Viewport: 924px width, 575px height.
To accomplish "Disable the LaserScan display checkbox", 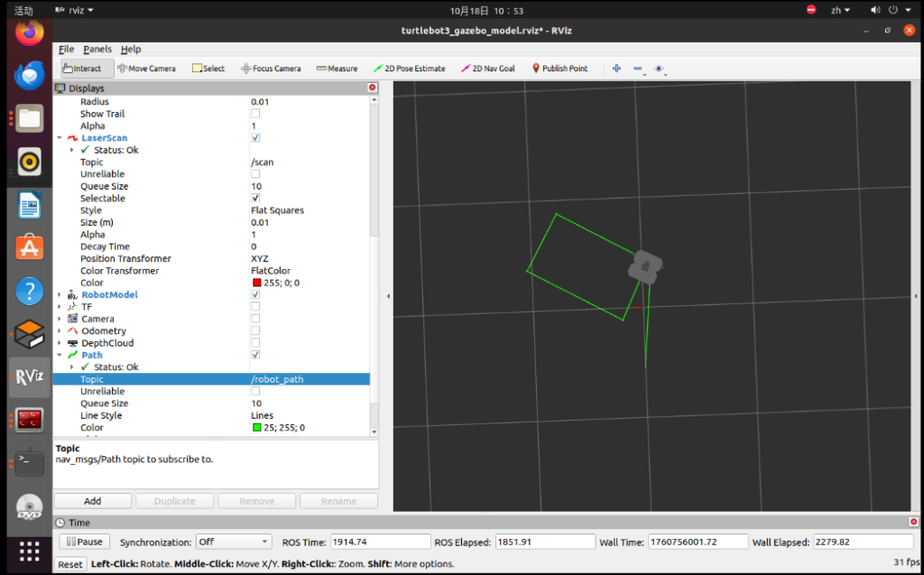I will (x=255, y=138).
